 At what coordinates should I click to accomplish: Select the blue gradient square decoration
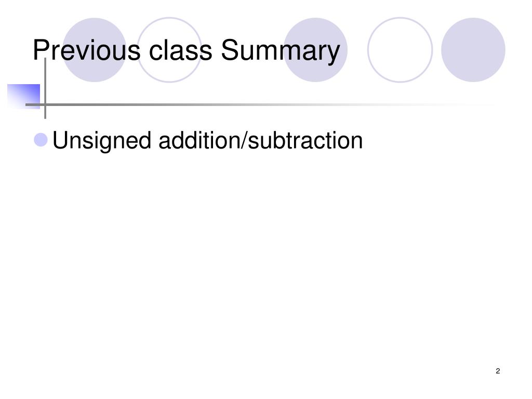click(x=24, y=96)
